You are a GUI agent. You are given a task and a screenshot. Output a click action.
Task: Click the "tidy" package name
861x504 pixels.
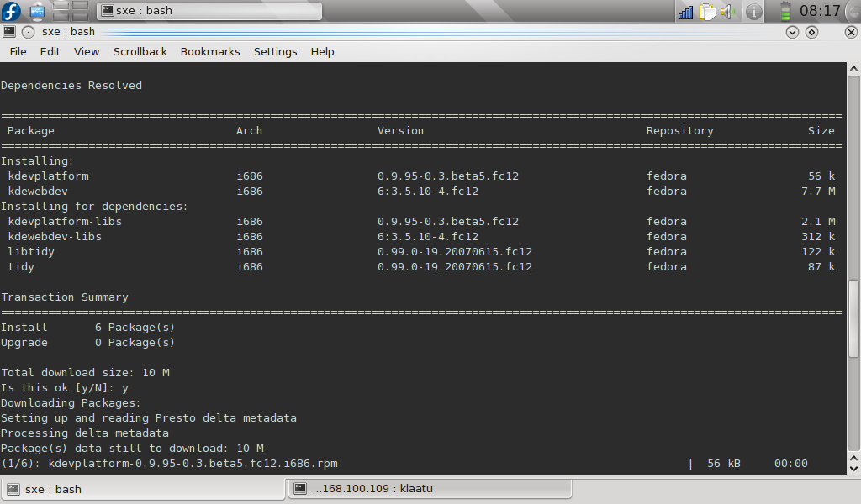[x=21, y=267]
